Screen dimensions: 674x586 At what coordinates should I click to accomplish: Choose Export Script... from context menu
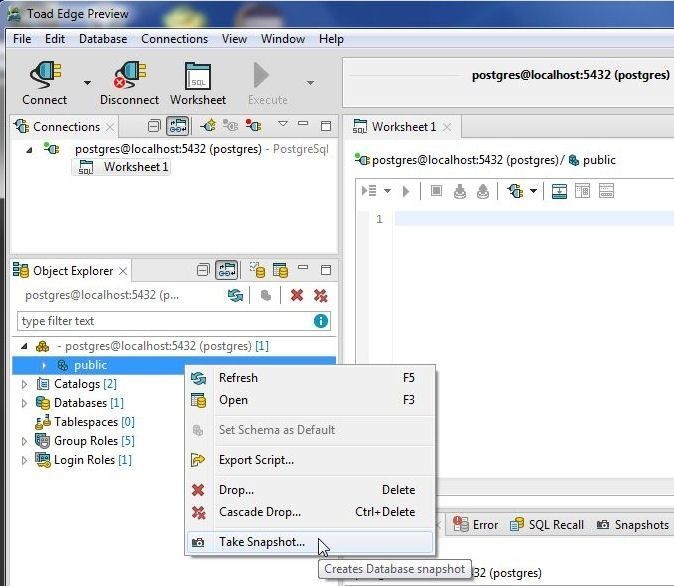(x=310, y=460)
